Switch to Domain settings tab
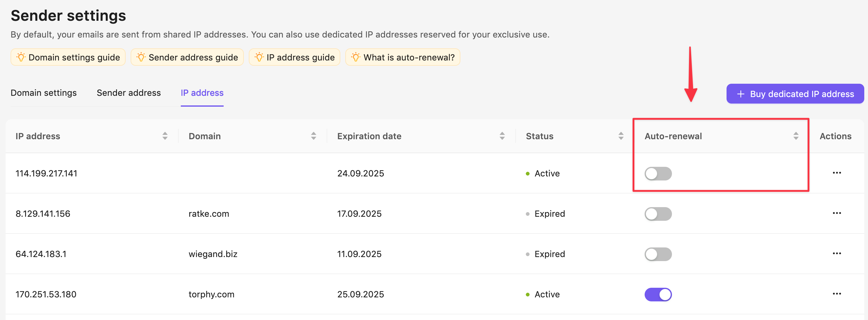Screen dimensions: 868x320 tap(43, 93)
